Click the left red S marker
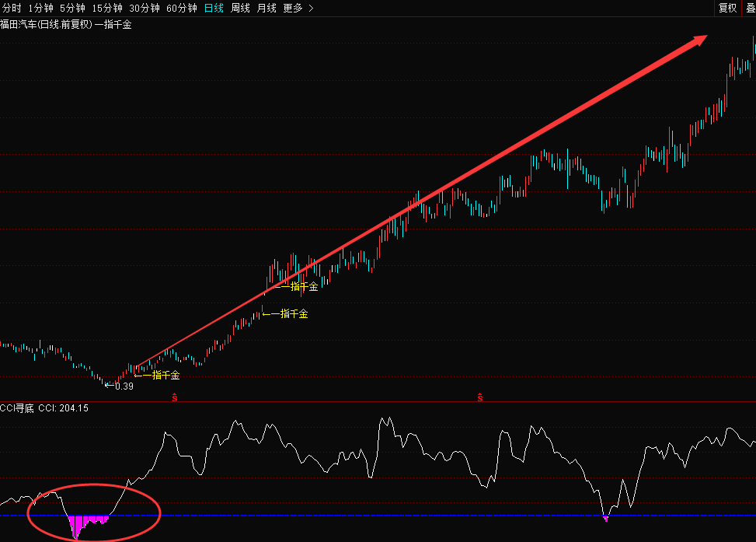This screenshot has height=542, width=756. pyautogui.click(x=175, y=397)
